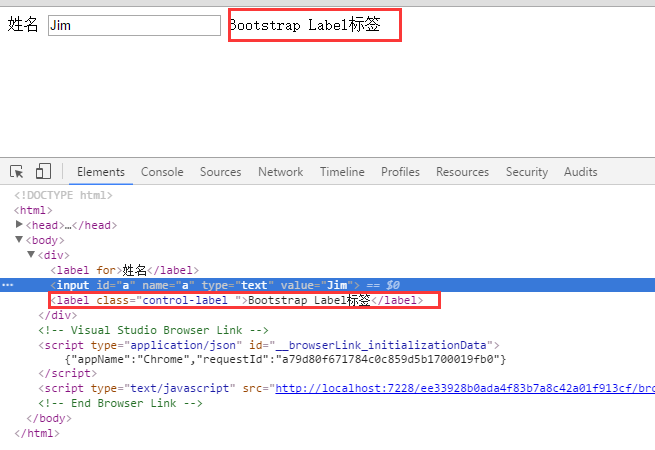Select the script type application/json node

269,345
